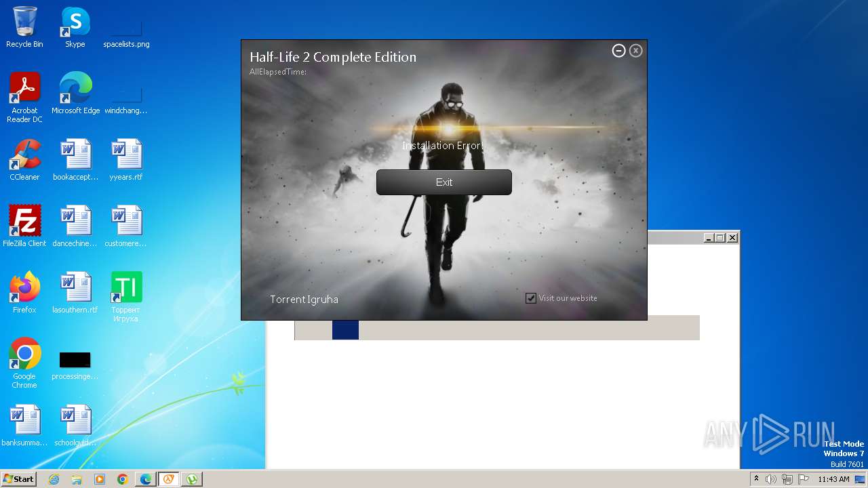Select Acrobat Reader DC shortcut
Image resolution: width=868 pixels, height=488 pixels.
point(24,98)
